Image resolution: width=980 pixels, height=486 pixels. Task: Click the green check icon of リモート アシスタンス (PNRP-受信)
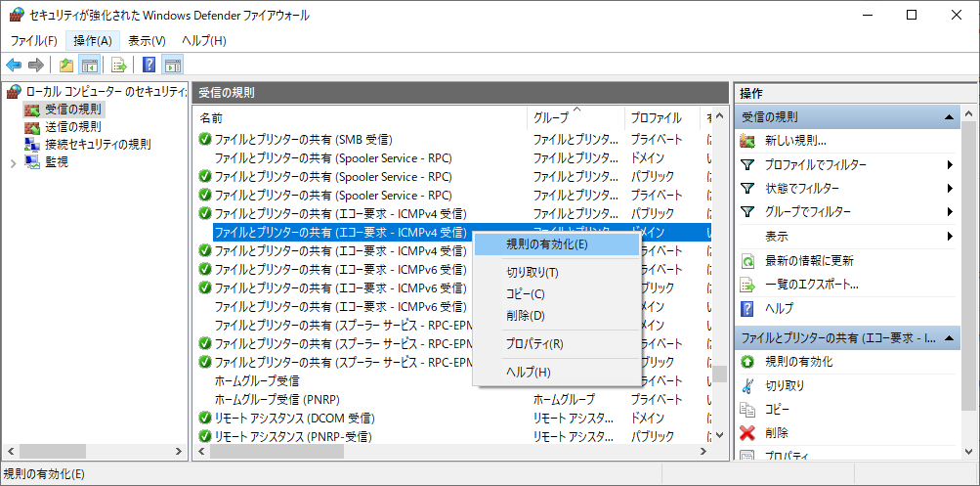click(205, 436)
